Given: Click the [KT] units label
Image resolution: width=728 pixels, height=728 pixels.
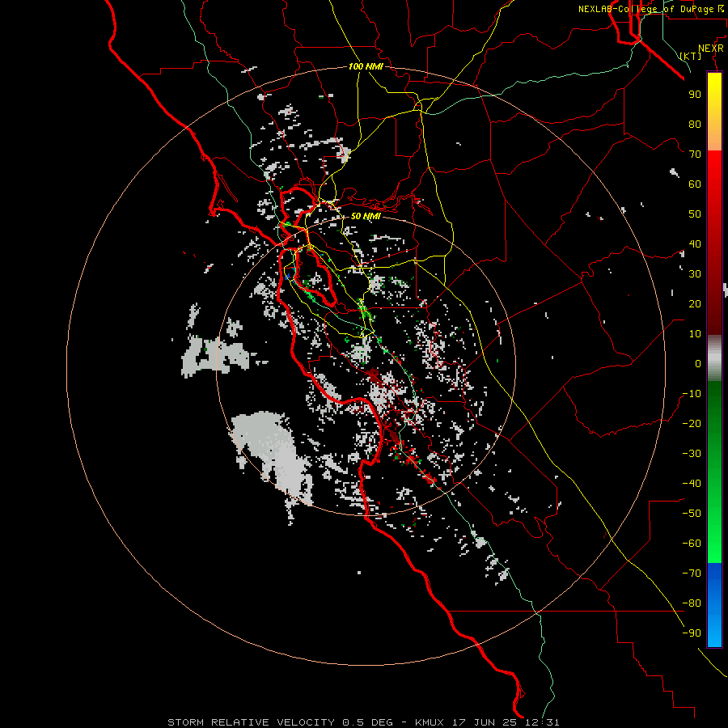Looking at the screenshot, I should pos(691,56).
